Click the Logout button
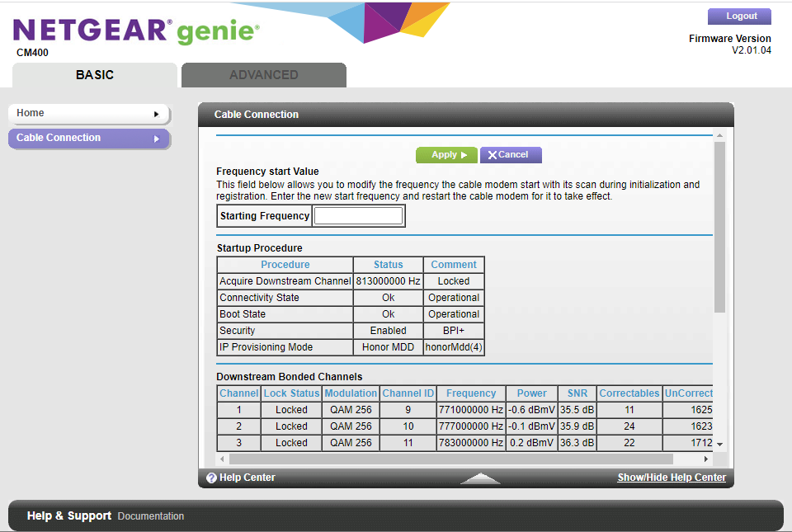 click(x=741, y=16)
